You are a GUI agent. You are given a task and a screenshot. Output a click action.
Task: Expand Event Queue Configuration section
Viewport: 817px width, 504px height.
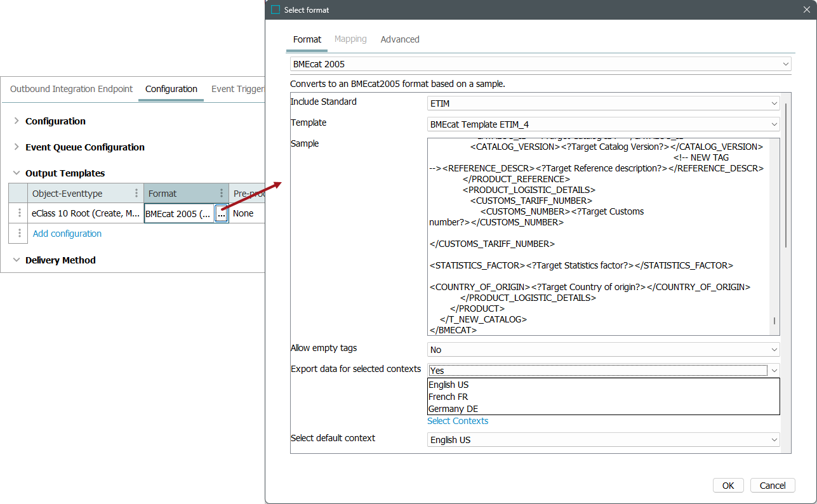coord(17,147)
